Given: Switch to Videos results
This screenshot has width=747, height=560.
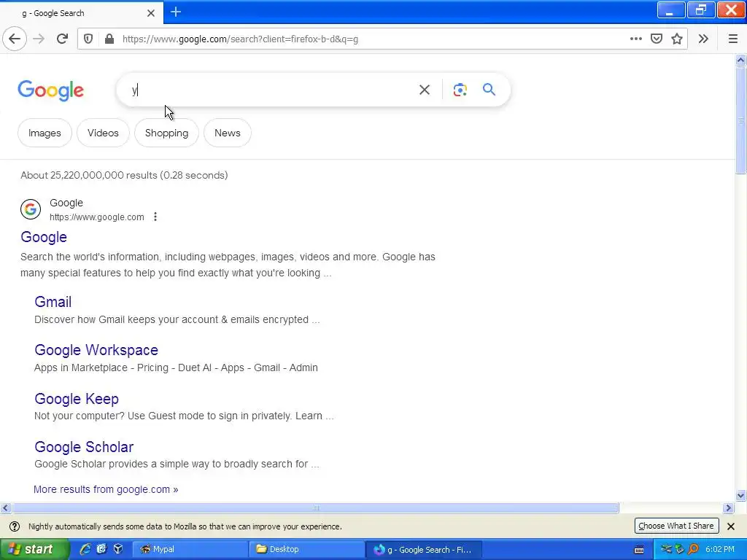Looking at the screenshot, I should click(x=103, y=133).
